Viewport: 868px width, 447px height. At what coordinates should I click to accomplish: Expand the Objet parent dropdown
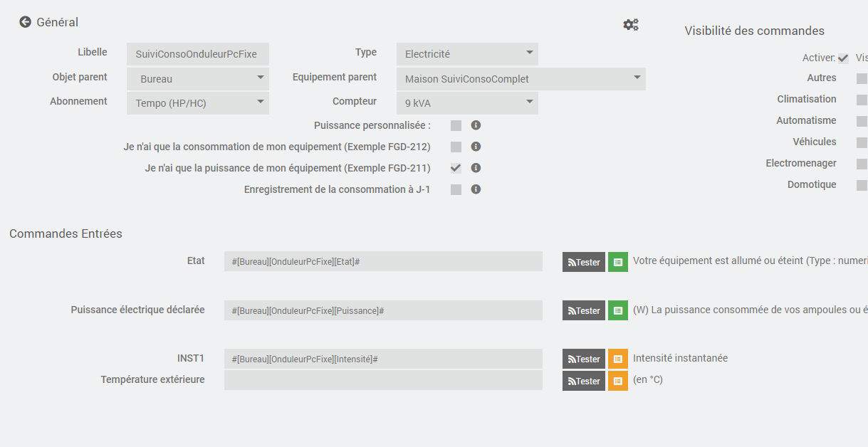(x=198, y=79)
